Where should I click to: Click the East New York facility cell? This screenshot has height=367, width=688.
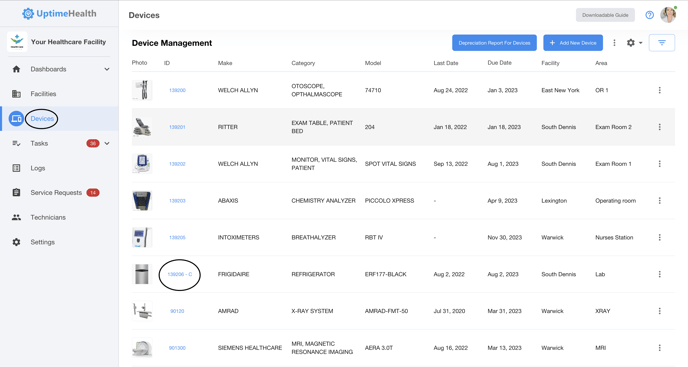pyautogui.click(x=560, y=90)
